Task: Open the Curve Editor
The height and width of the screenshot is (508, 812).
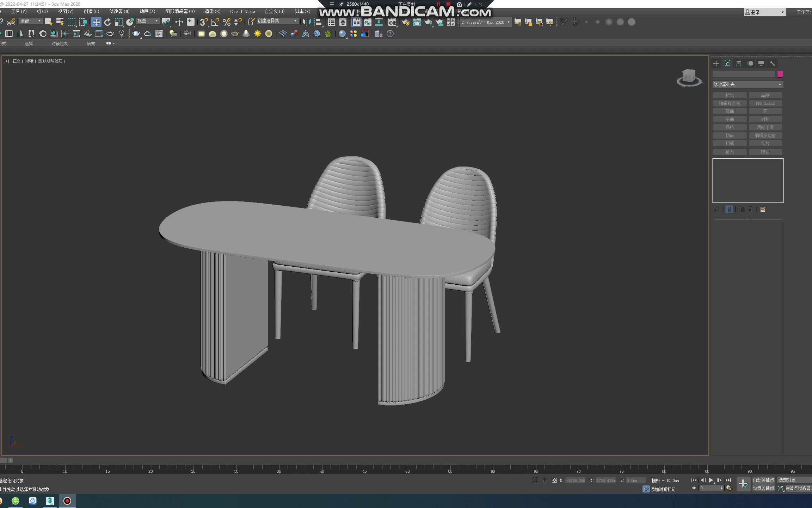Action: (368, 22)
